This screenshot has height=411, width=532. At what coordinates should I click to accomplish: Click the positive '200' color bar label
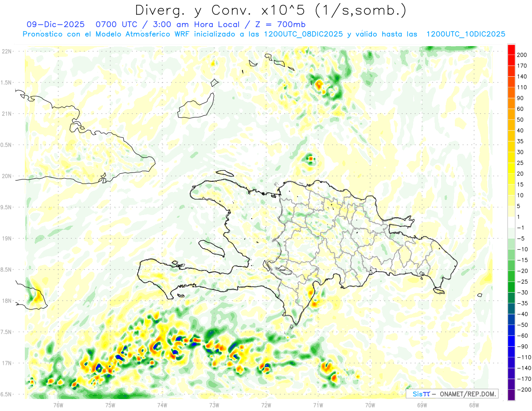tap(522, 55)
